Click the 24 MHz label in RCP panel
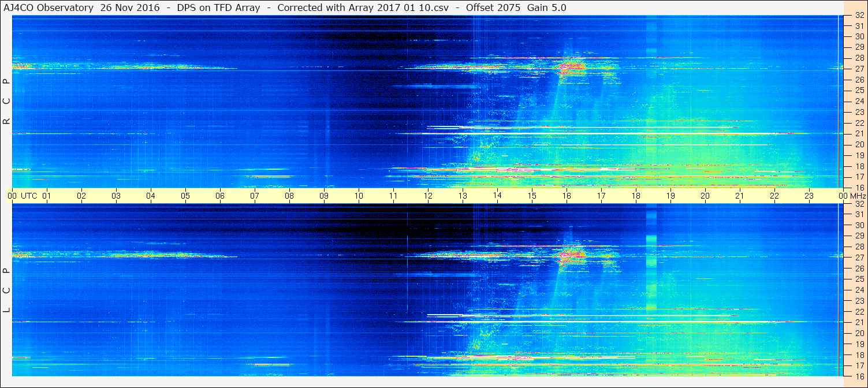Viewport: 868px width, 388px height. tap(859, 101)
